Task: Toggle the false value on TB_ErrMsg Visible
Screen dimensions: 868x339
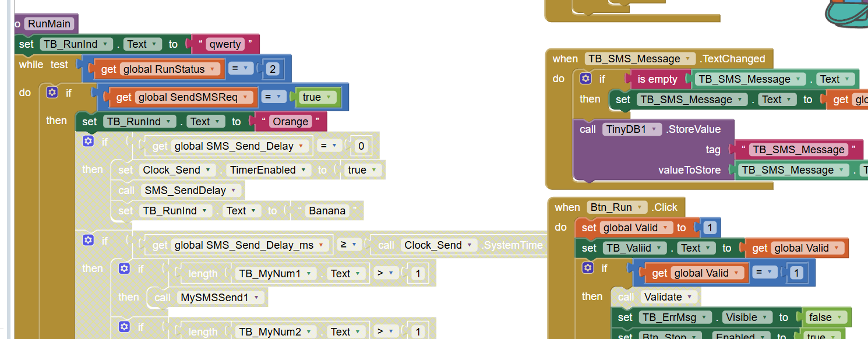Action: (x=826, y=317)
